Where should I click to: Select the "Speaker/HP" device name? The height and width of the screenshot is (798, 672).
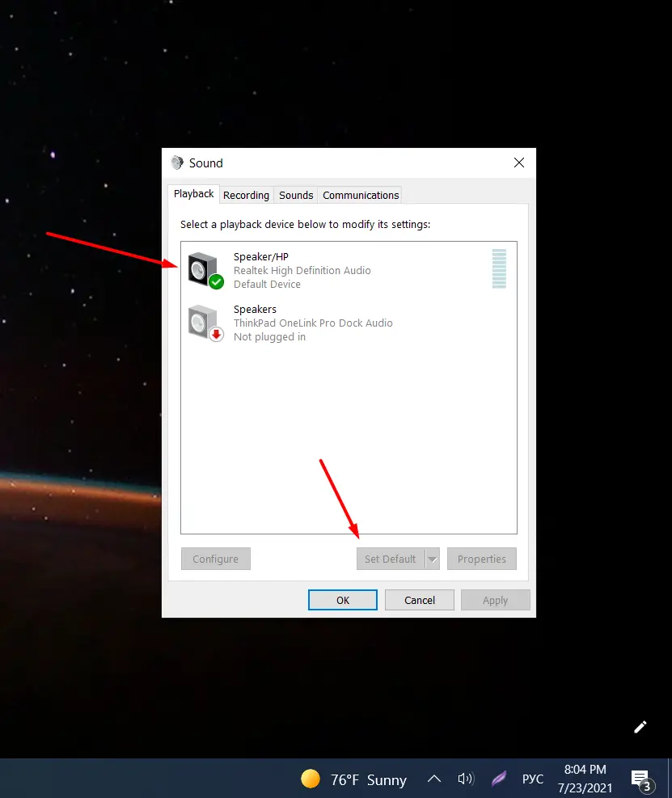(x=261, y=257)
